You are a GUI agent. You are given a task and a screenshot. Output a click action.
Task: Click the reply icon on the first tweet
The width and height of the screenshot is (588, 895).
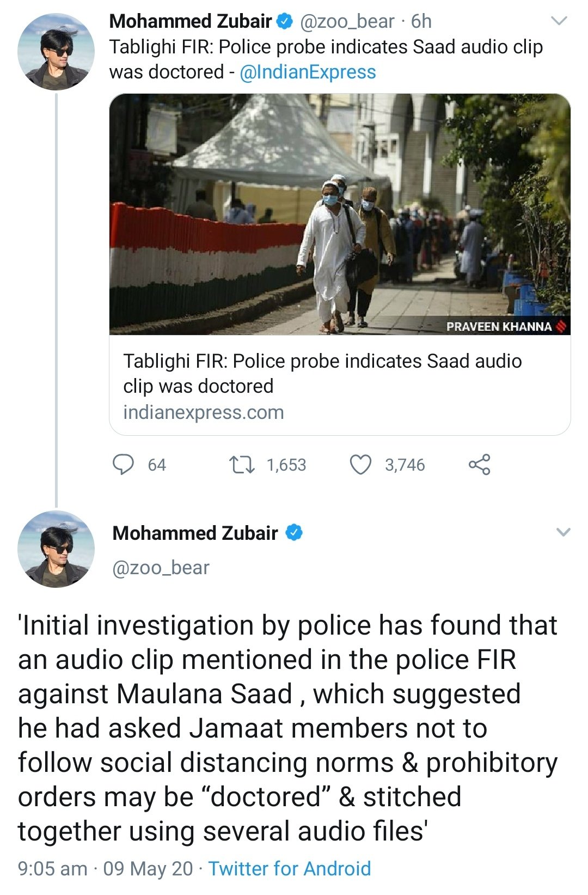click(x=123, y=465)
